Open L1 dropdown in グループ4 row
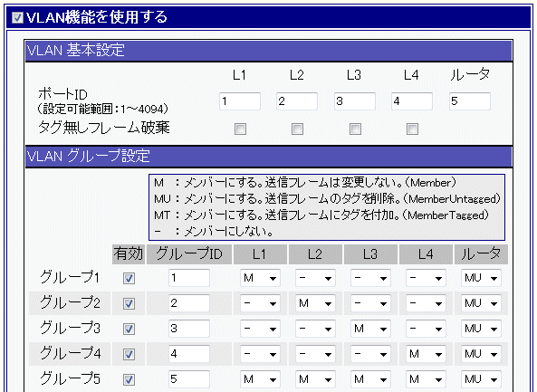Image resolution: width=537 pixels, height=392 pixels. (x=260, y=354)
